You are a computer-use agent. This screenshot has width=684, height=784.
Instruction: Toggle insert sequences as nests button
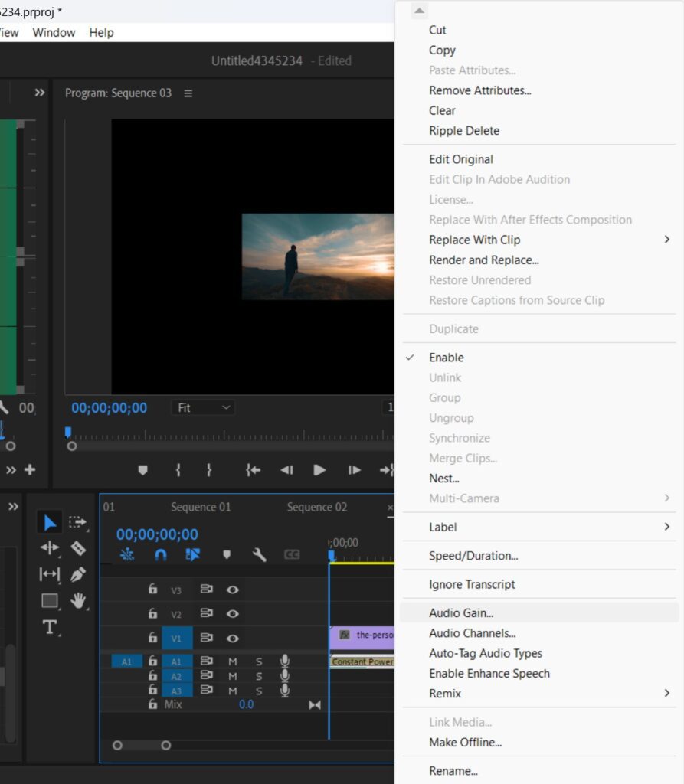click(127, 554)
